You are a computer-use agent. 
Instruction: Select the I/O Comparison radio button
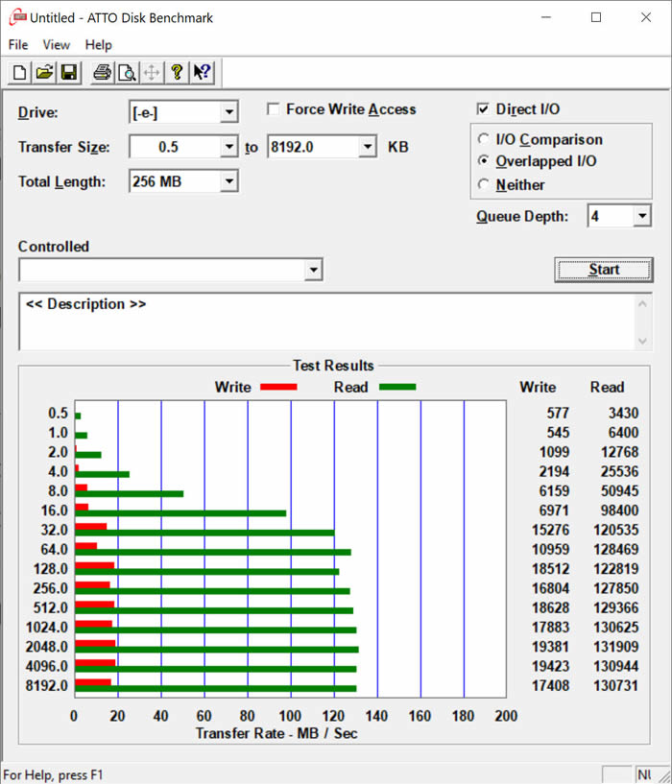tap(483, 139)
